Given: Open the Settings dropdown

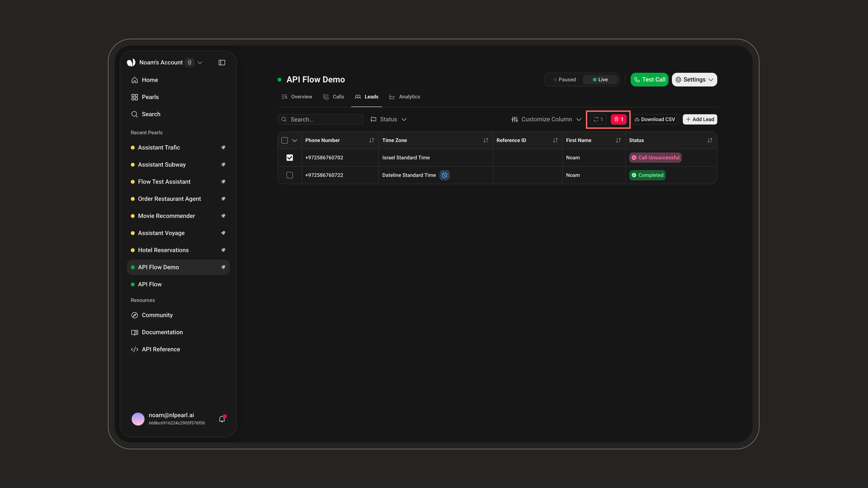Looking at the screenshot, I should click(x=694, y=80).
